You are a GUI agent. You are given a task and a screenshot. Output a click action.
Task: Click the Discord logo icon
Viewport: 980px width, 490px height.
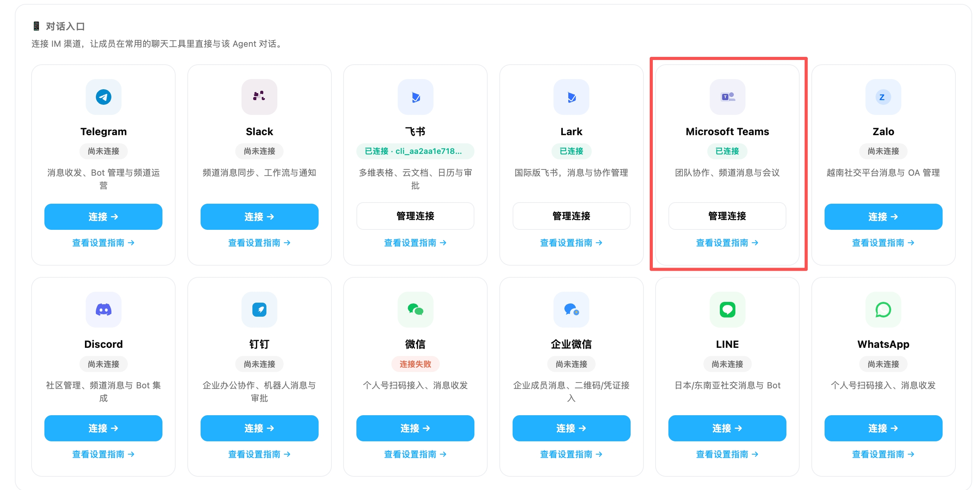coord(103,310)
